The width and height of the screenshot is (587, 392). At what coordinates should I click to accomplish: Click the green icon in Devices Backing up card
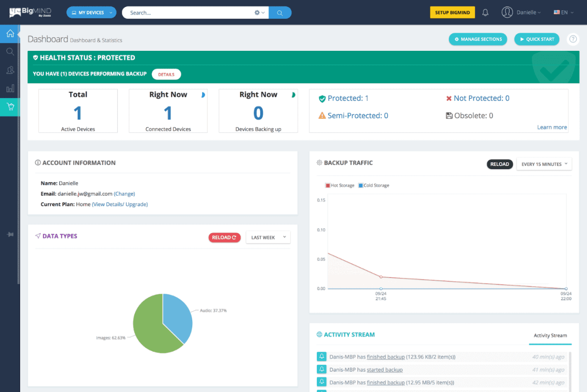pyautogui.click(x=293, y=95)
